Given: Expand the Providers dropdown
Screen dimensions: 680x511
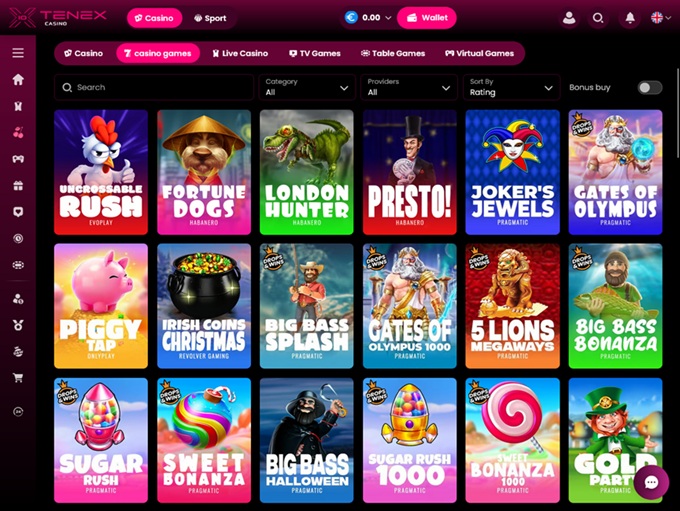Looking at the screenshot, I should [409, 87].
